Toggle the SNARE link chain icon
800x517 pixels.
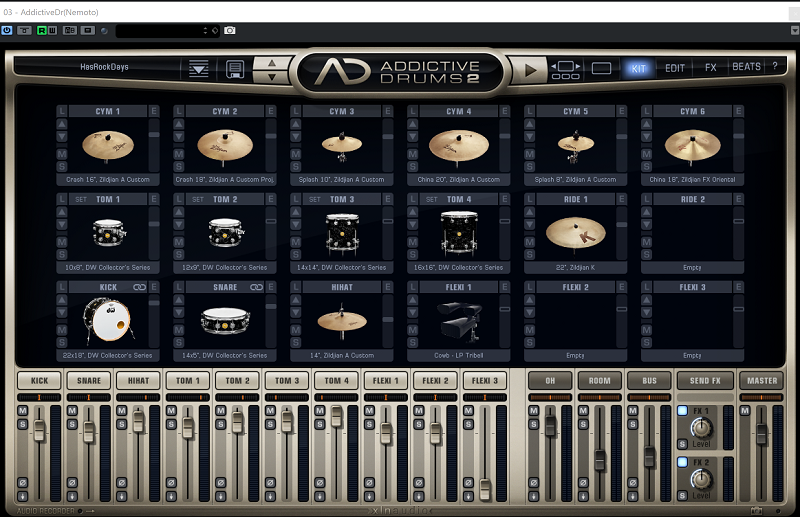pos(256,287)
